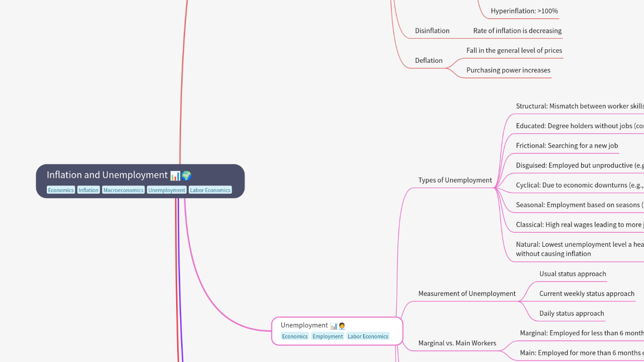Click 'Daily status approach' text
This screenshot has width=644, height=362.
point(572,313)
